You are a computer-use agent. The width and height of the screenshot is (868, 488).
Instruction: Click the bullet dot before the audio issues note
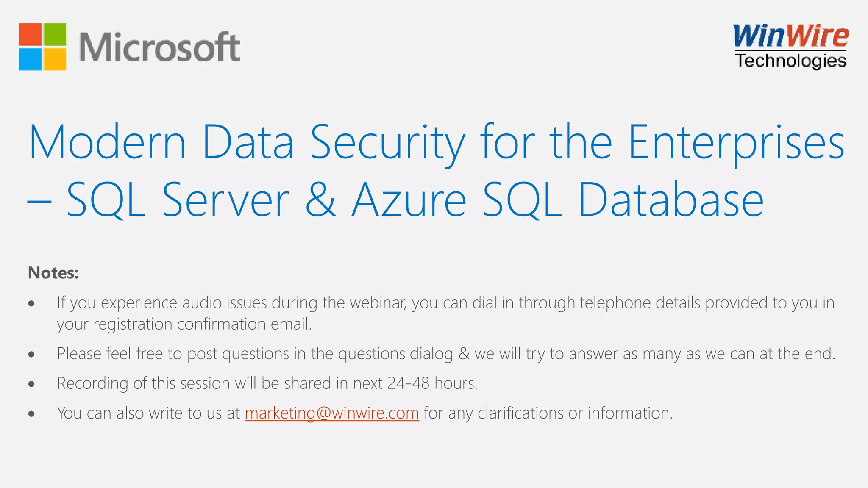coord(31,304)
